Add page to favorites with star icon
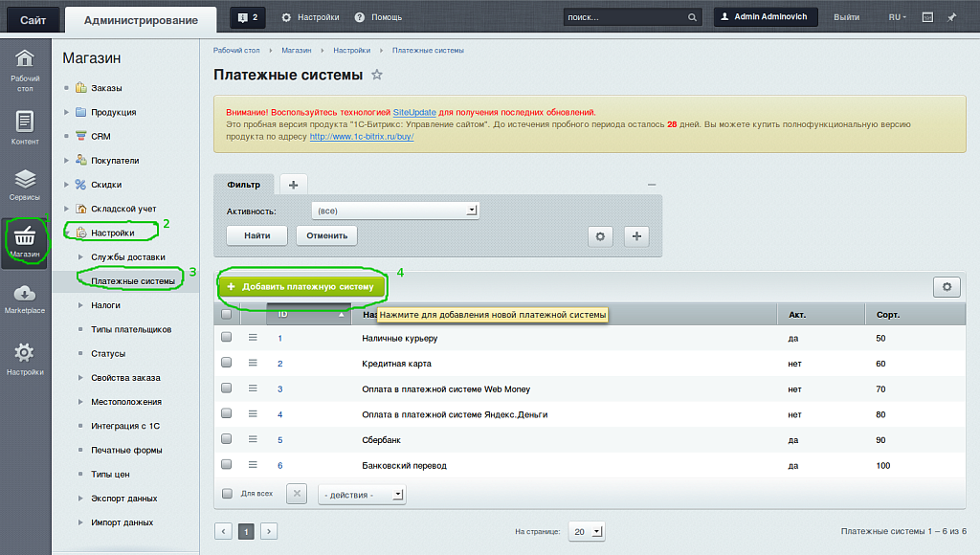The height and width of the screenshot is (555, 980). pyautogui.click(x=377, y=75)
